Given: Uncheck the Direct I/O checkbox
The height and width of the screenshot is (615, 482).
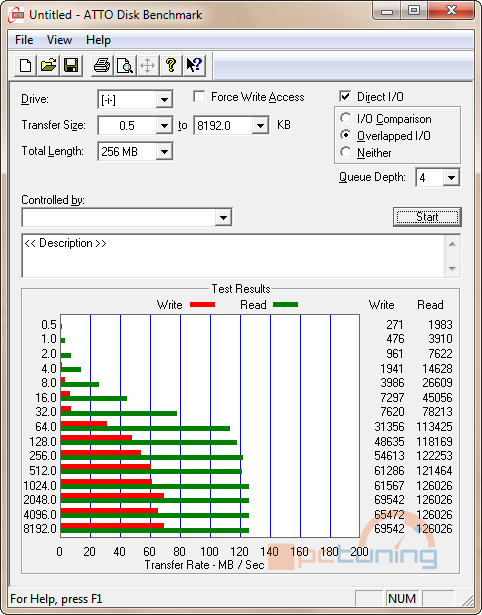Looking at the screenshot, I should pos(345,96).
